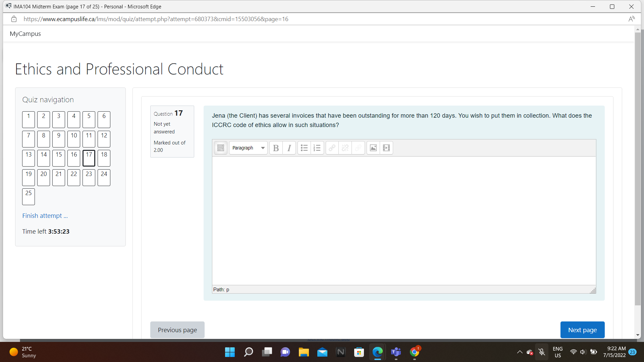Click inside the answer text area
The width and height of the screenshot is (644, 362).
404,221
